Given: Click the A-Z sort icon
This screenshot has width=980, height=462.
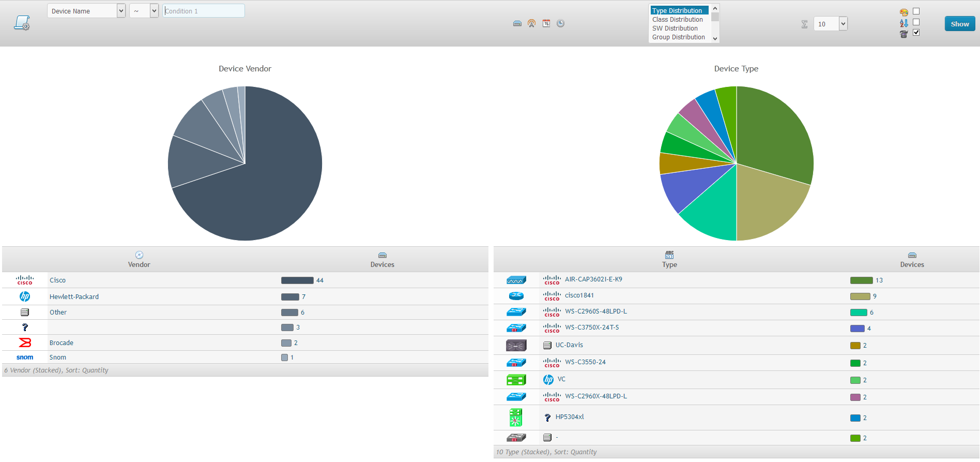Looking at the screenshot, I should pos(904,23).
